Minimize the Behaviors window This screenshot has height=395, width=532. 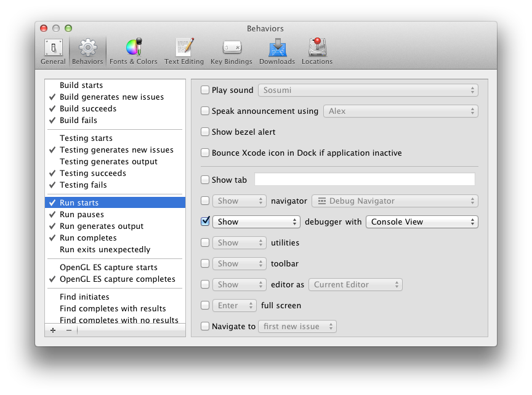tap(56, 28)
